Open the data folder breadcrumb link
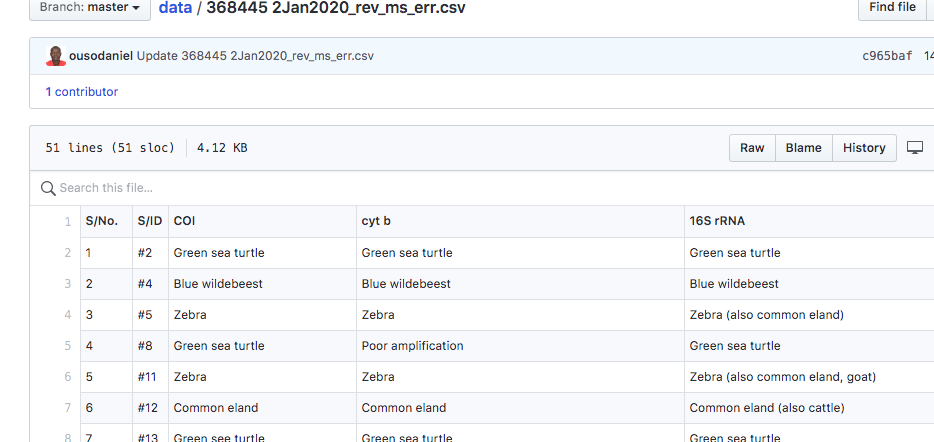 coord(175,8)
